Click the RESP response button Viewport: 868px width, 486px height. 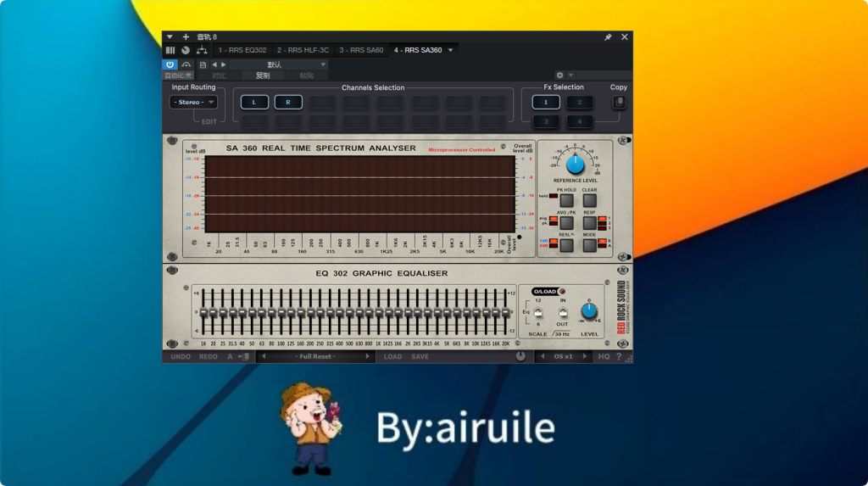[590, 223]
